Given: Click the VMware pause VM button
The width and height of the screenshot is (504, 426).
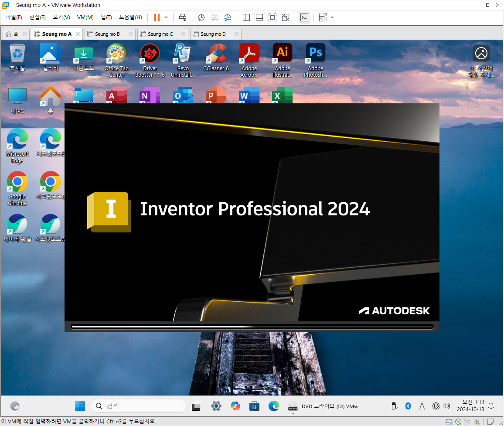Looking at the screenshot, I should coord(157,18).
